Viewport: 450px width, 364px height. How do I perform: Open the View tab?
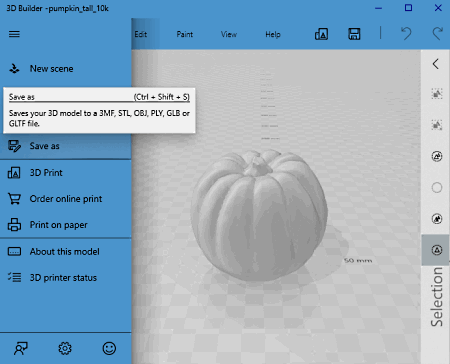click(x=229, y=34)
